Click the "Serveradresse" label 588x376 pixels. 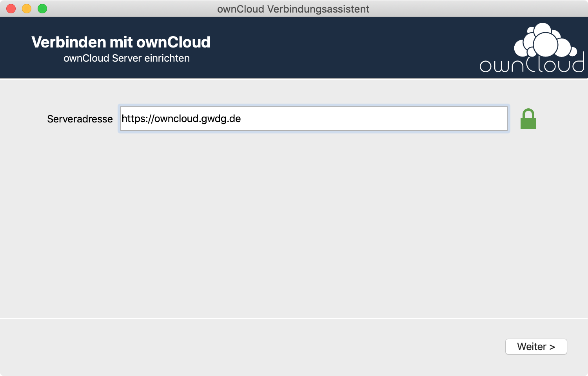point(80,119)
